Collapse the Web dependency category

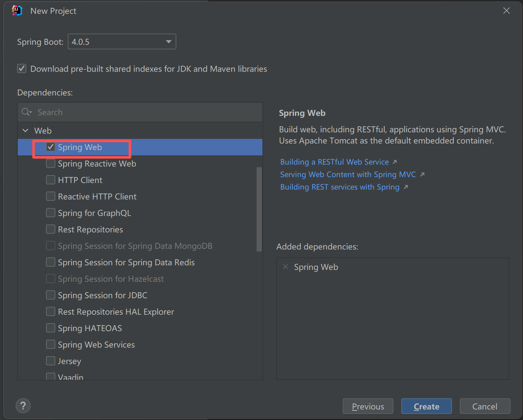click(x=25, y=131)
